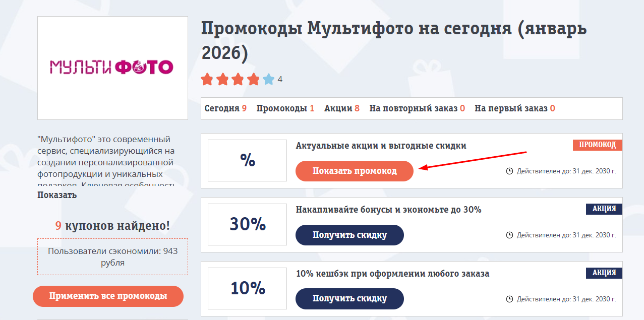Image resolution: width=644 pixels, height=320 pixels.
Task: Click the users savings box showing 943 рубля
Action: click(x=112, y=257)
